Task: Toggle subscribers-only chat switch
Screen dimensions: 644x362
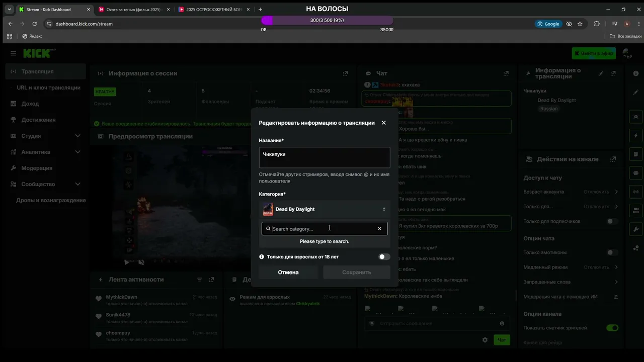Action: pyautogui.click(x=612, y=221)
